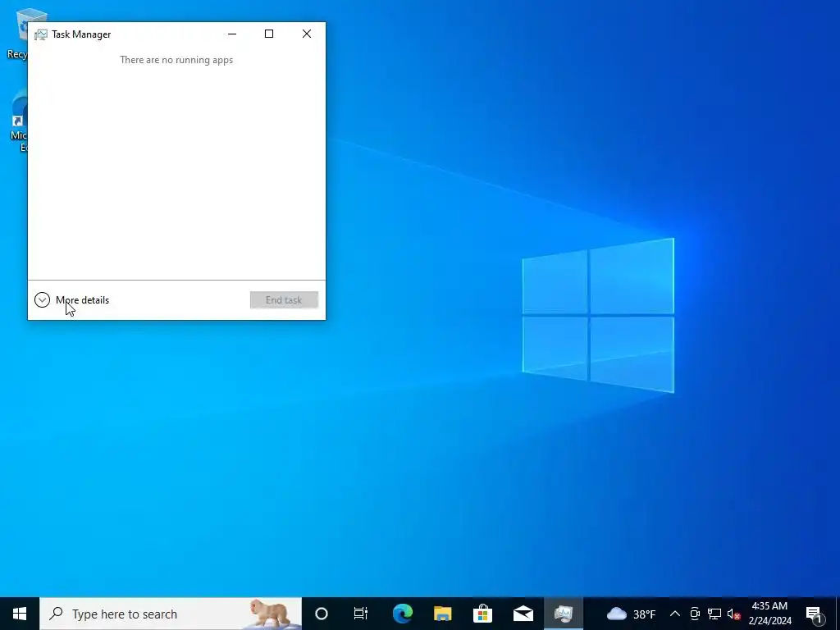
Task: Open the Mail app from the taskbar
Action: pos(523,614)
